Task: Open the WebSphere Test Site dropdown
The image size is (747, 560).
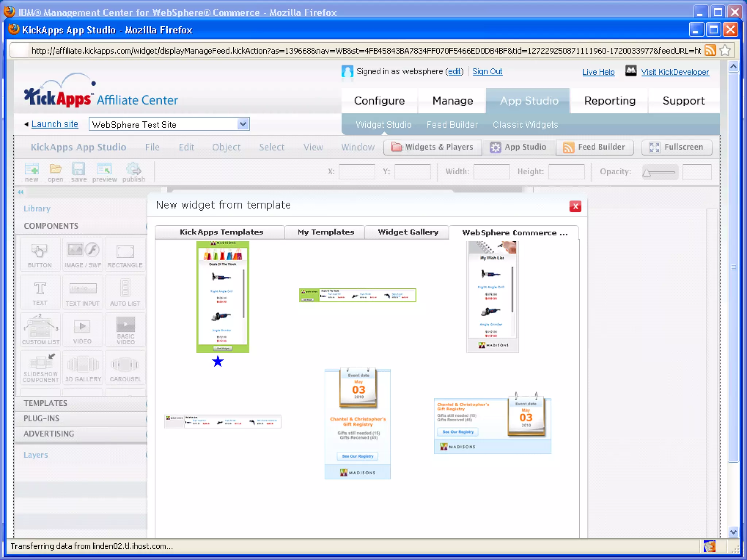Action: pyautogui.click(x=243, y=124)
